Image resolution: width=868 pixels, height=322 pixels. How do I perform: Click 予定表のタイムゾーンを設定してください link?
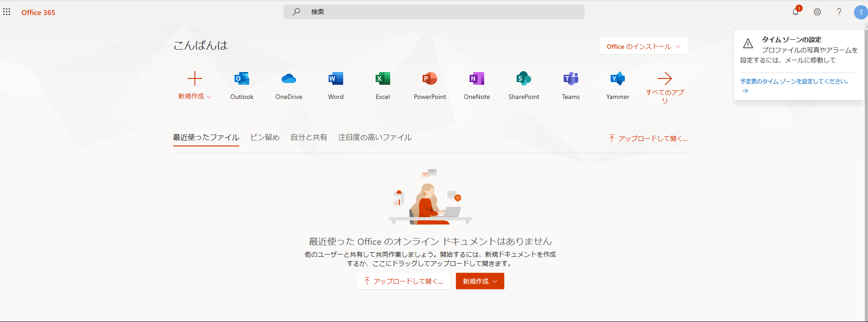pos(795,82)
